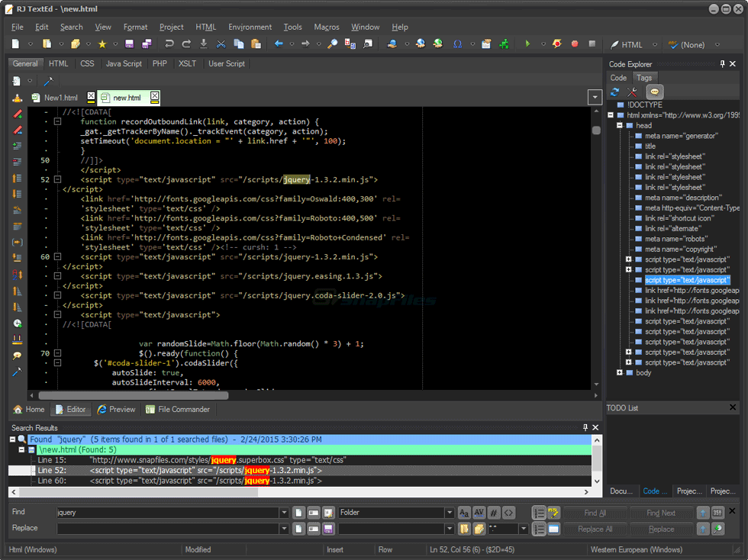
Task: Open the Folder search scope dropdown
Action: click(449, 513)
